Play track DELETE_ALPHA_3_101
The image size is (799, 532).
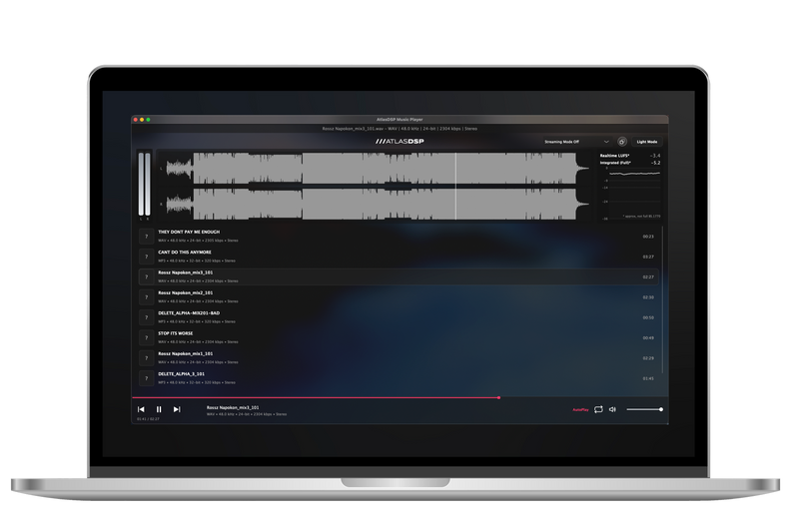pyautogui.click(x=399, y=378)
